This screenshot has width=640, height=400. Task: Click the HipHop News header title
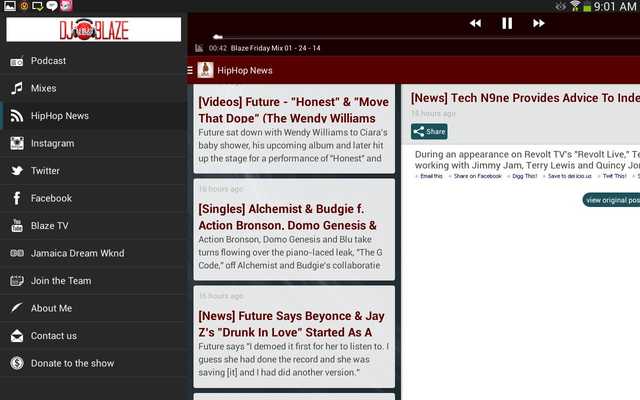(x=245, y=70)
